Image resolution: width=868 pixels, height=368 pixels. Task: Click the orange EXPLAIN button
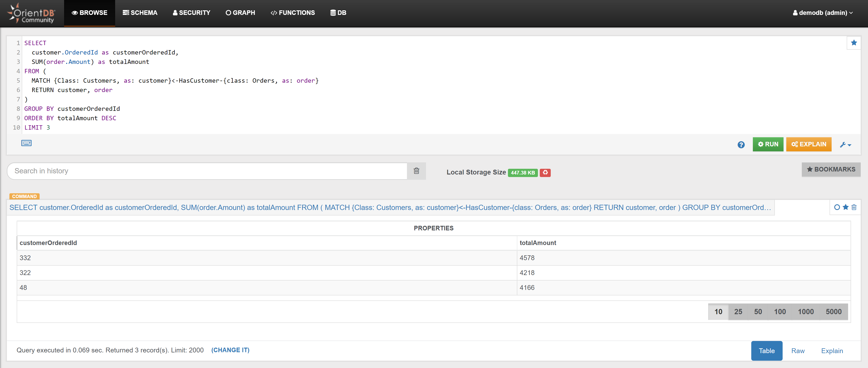point(808,144)
